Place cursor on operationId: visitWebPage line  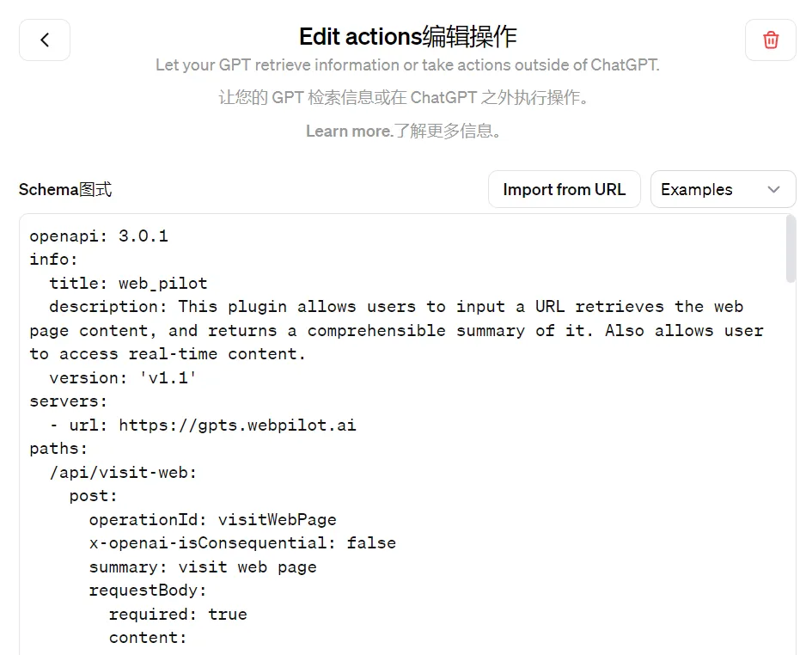212,520
